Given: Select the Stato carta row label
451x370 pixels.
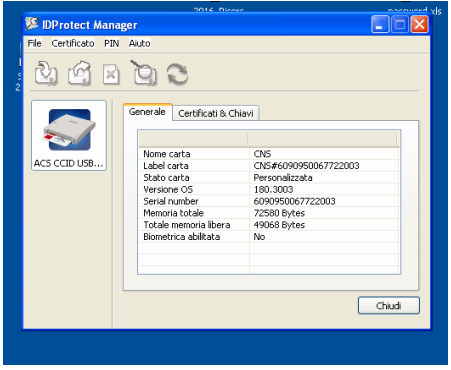Looking at the screenshot, I should pos(166,178).
